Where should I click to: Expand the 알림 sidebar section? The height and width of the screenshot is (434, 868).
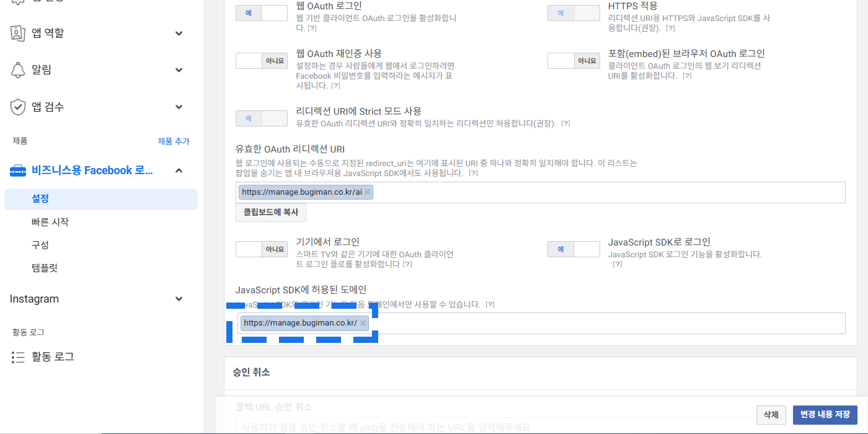[179, 70]
